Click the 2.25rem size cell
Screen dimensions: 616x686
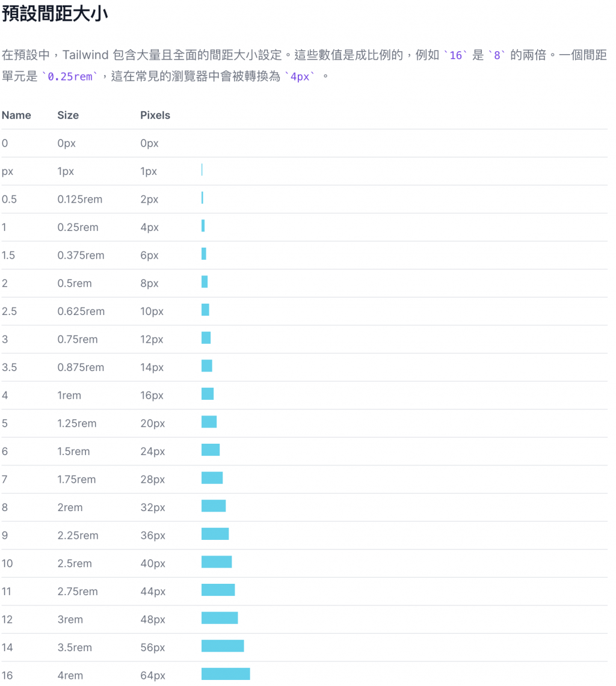pyautogui.click(x=78, y=536)
